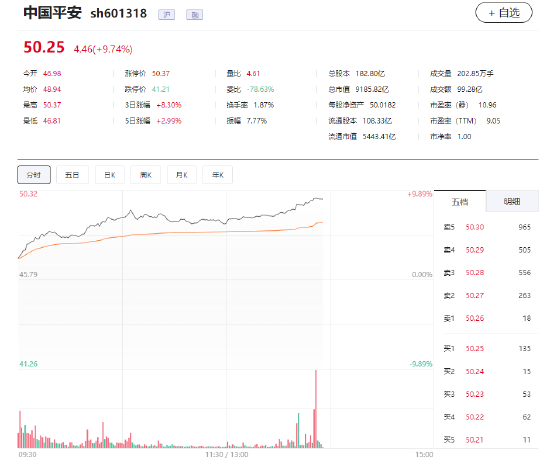
Task: Click the 融 margin badge icon
Action: coord(194,14)
